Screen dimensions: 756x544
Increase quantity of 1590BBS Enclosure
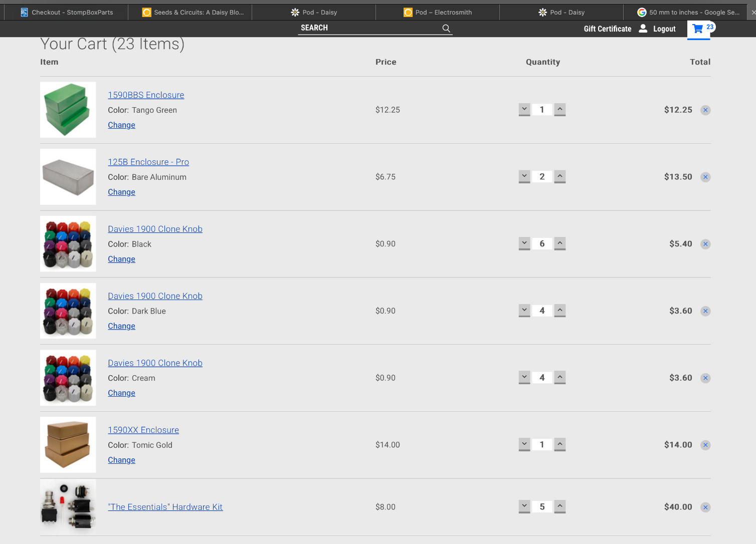click(x=560, y=110)
